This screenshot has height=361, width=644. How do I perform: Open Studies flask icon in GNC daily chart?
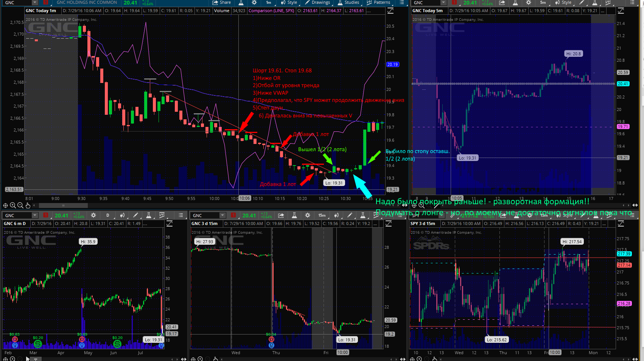click(x=149, y=215)
